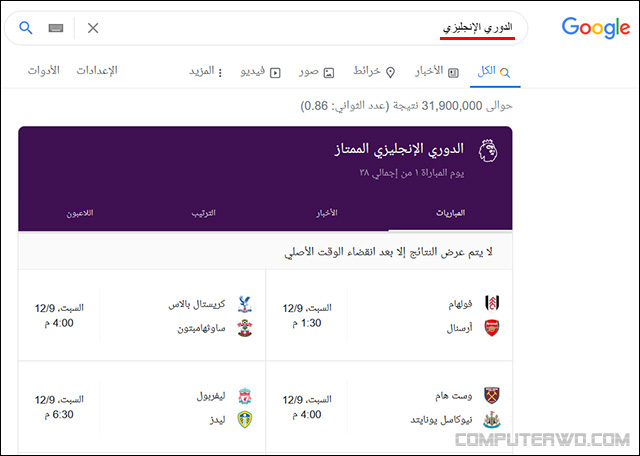The height and width of the screenshot is (456, 640).
Task: Click the Southampton crest
Action: tap(245, 328)
